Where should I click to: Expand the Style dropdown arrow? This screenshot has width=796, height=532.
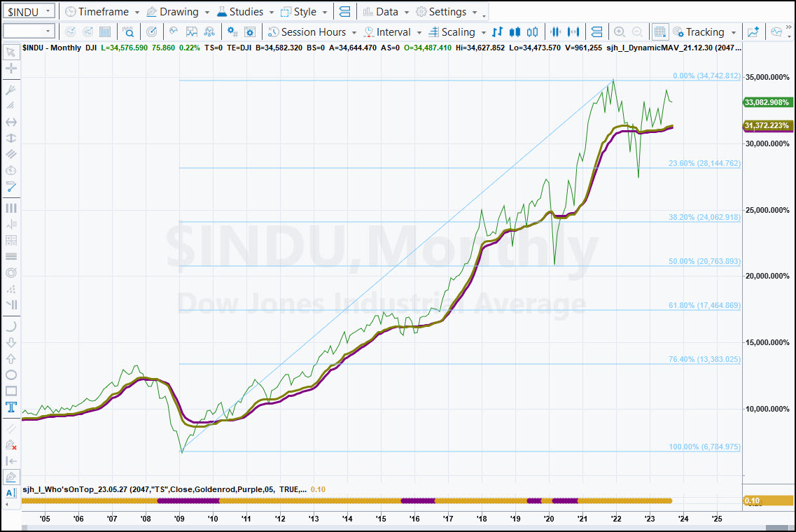325,12
